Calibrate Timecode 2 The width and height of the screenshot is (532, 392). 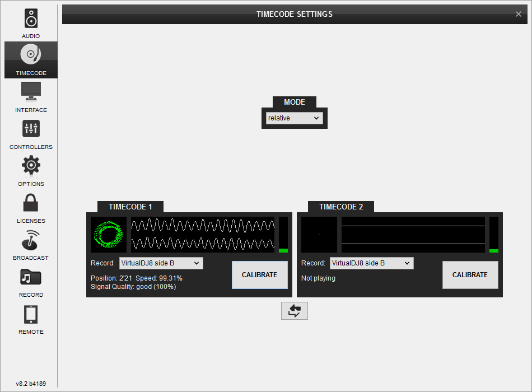(470, 275)
